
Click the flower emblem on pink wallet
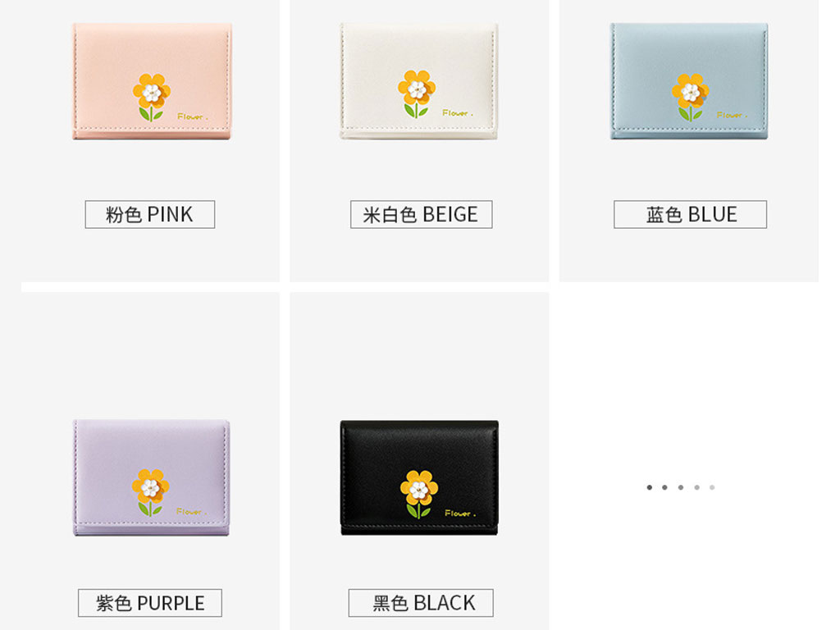click(x=152, y=98)
